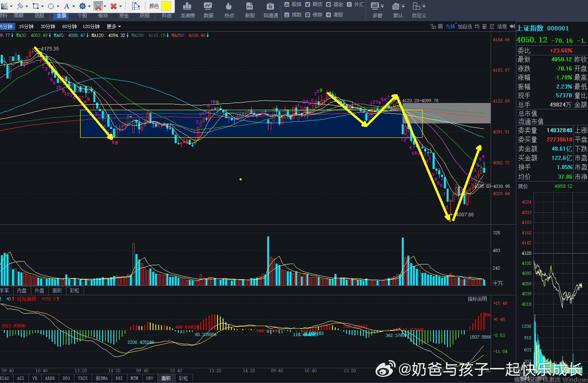Open 债券 bonds market
The width and height of the screenshot is (588, 383).
click(x=314, y=15)
